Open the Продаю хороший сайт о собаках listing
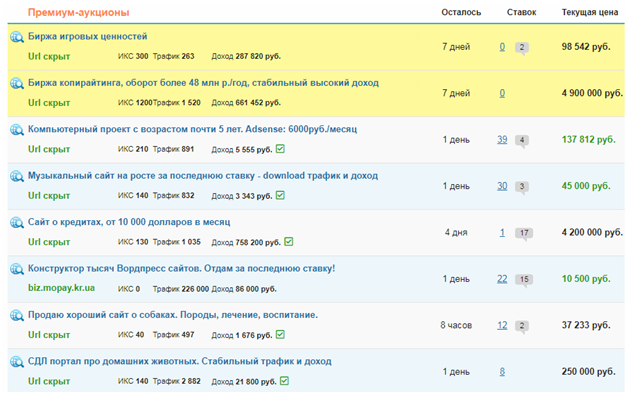This screenshot has height=394, width=628. point(173,315)
